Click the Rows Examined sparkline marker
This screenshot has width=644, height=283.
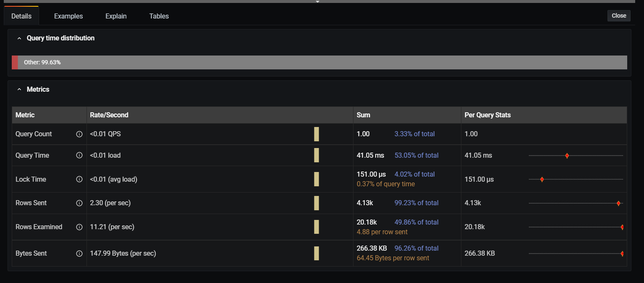tap(622, 227)
